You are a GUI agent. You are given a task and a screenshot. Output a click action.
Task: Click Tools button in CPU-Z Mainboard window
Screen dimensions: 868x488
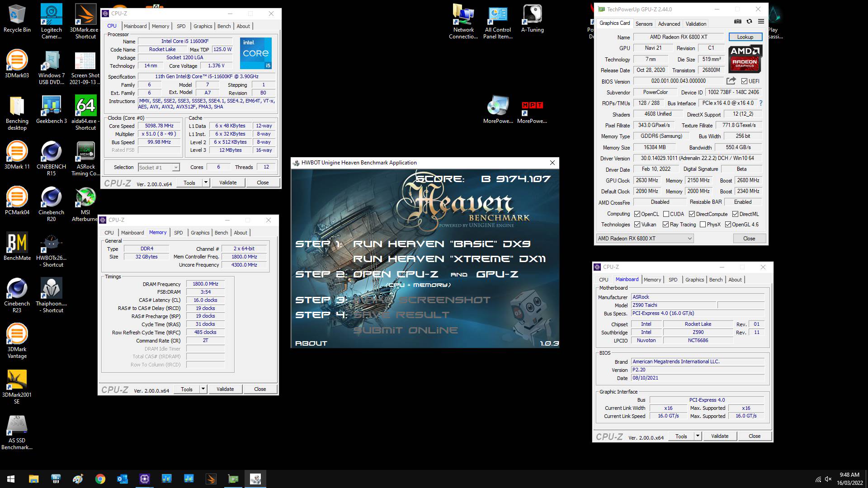pos(681,436)
